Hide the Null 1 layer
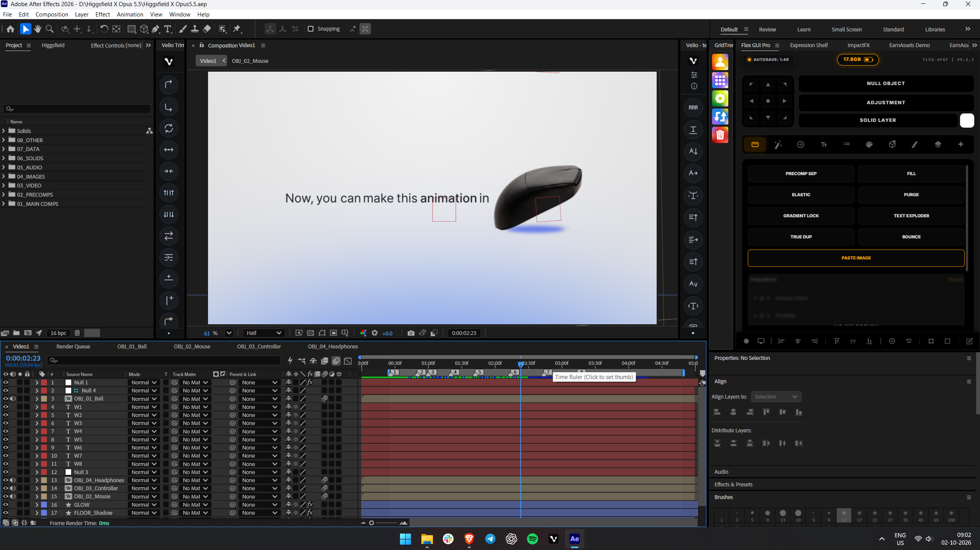This screenshot has height=550, width=980. click(5, 382)
